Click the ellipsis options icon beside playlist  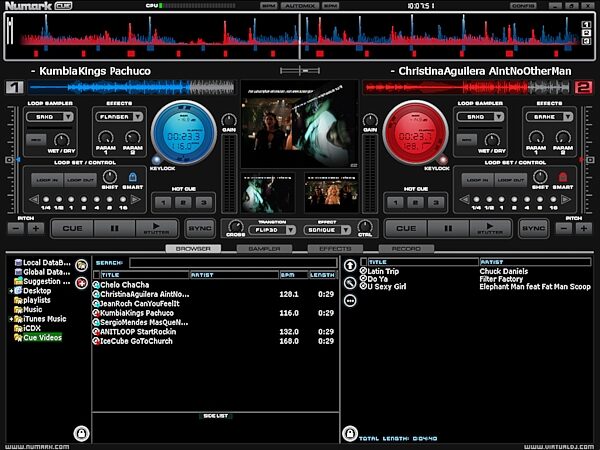pyautogui.click(x=350, y=301)
